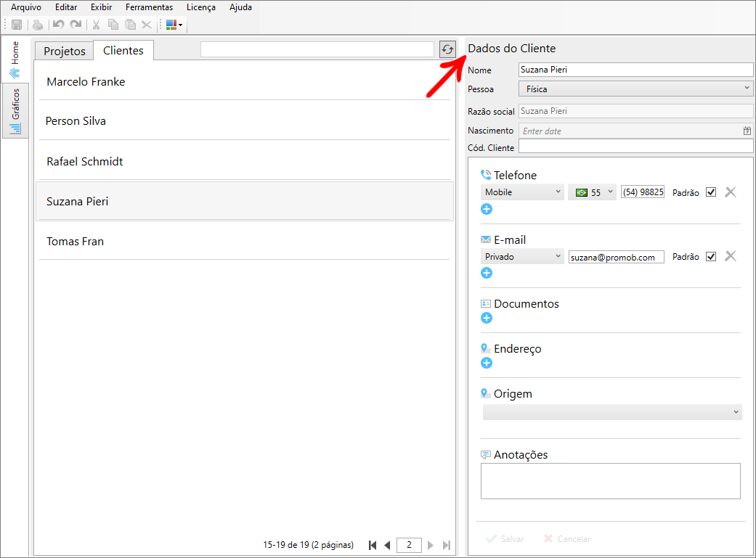Click the Save disk icon in toolbar

pos(17,25)
